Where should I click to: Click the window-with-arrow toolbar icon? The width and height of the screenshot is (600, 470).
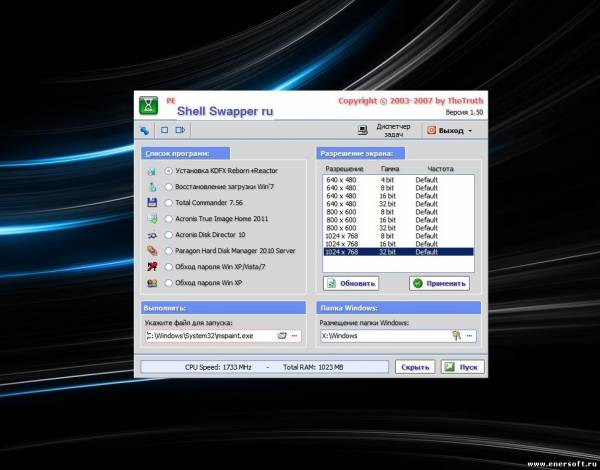pyautogui.click(x=180, y=130)
